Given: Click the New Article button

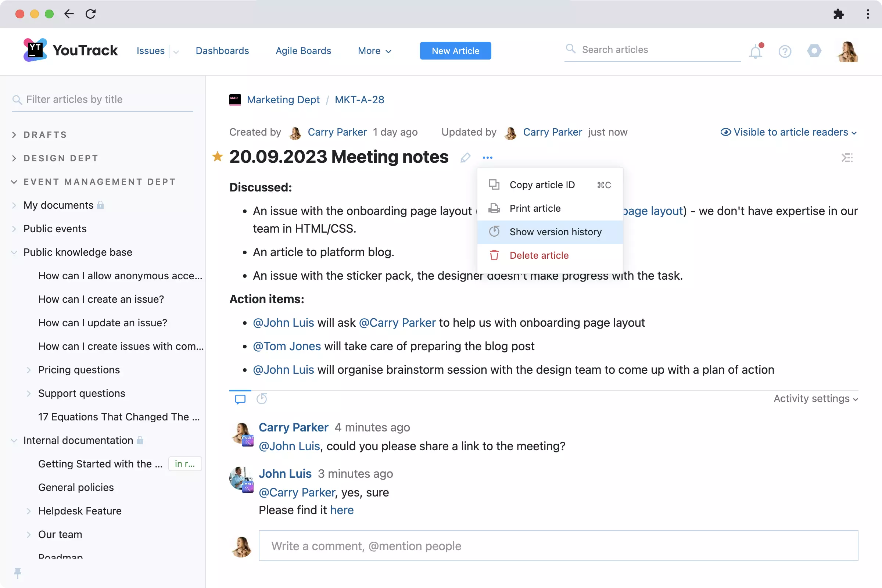Looking at the screenshot, I should pyautogui.click(x=455, y=51).
